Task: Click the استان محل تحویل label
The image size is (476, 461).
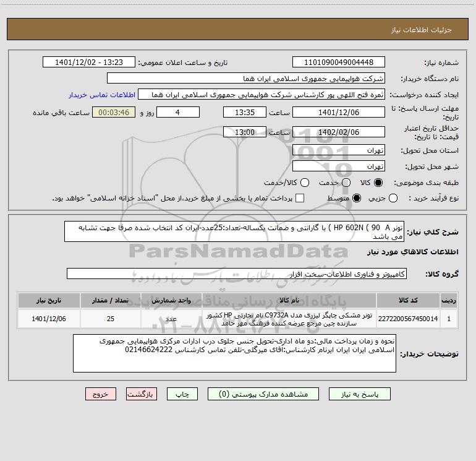Action: pos(430,151)
